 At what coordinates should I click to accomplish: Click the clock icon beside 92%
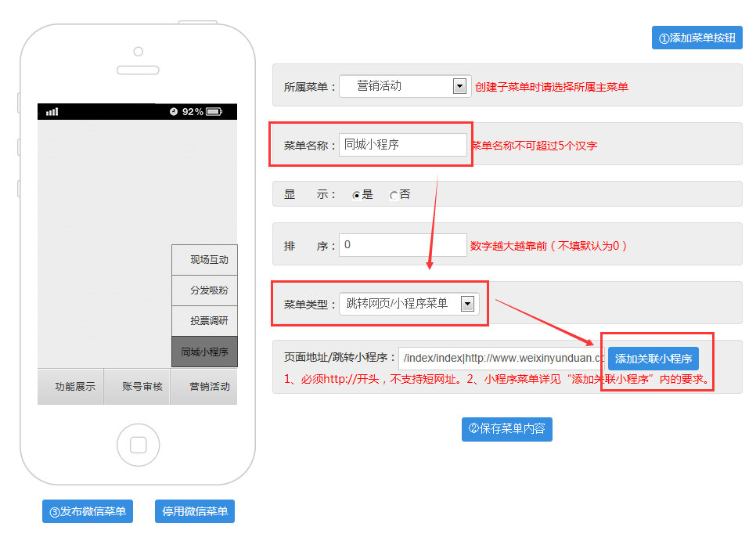173,112
